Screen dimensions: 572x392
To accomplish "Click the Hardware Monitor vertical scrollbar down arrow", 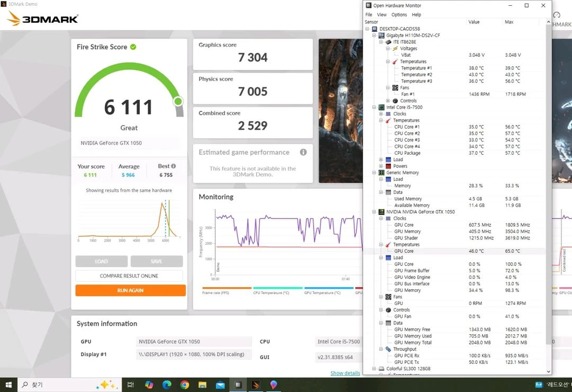I will pyautogui.click(x=549, y=371).
